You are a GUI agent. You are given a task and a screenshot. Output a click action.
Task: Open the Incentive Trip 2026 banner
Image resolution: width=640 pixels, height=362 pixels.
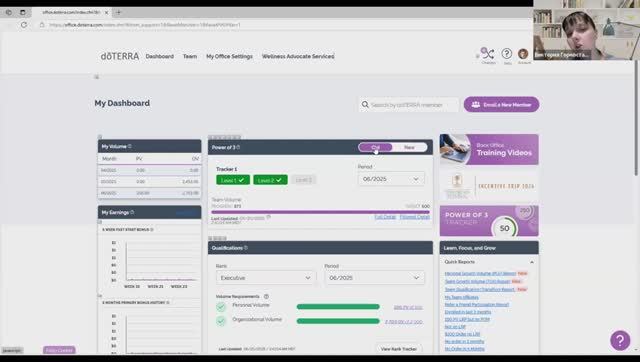[489, 186]
